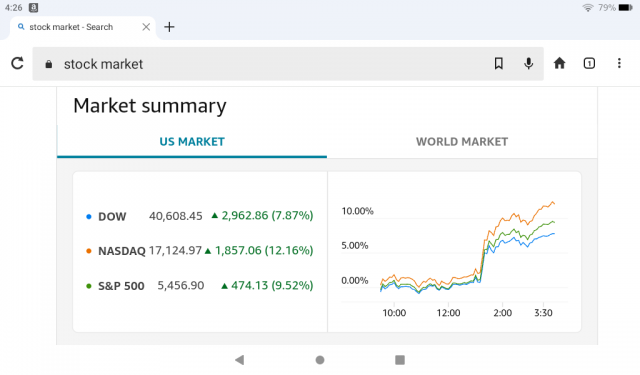Tap the padlock site security icon
This screenshot has height=375, width=640.
click(49, 64)
